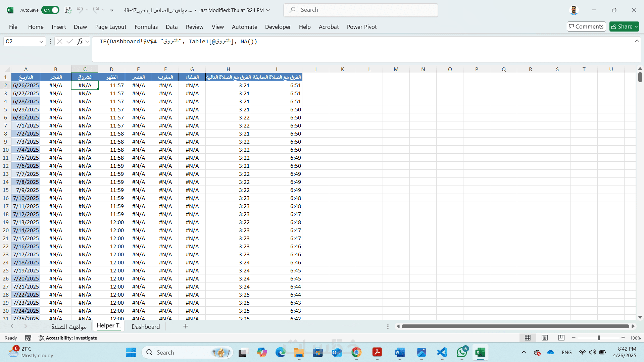Image resolution: width=644 pixels, height=362 pixels.
Task: Show hidden system tray icons chevron
Action: click(x=524, y=352)
